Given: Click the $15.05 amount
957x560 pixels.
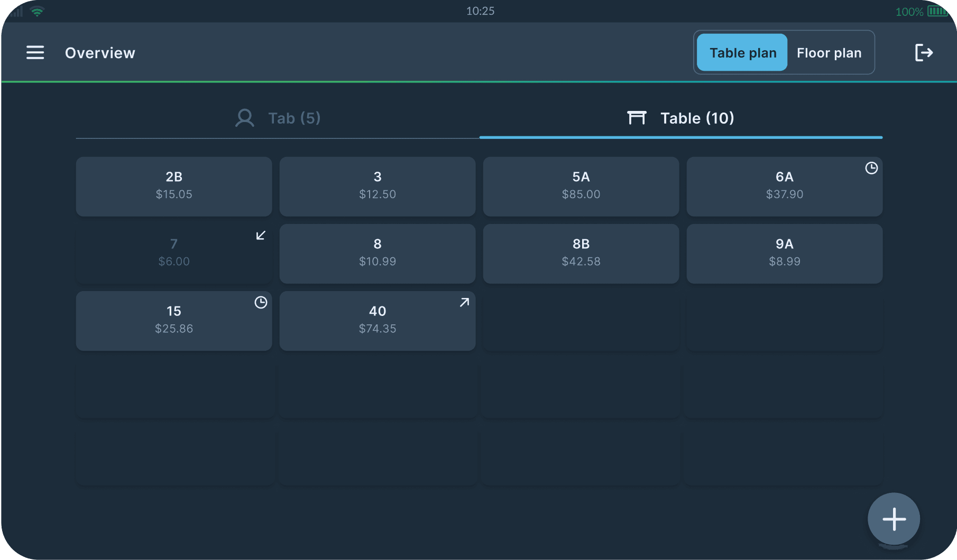Looking at the screenshot, I should [x=174, y=194].
